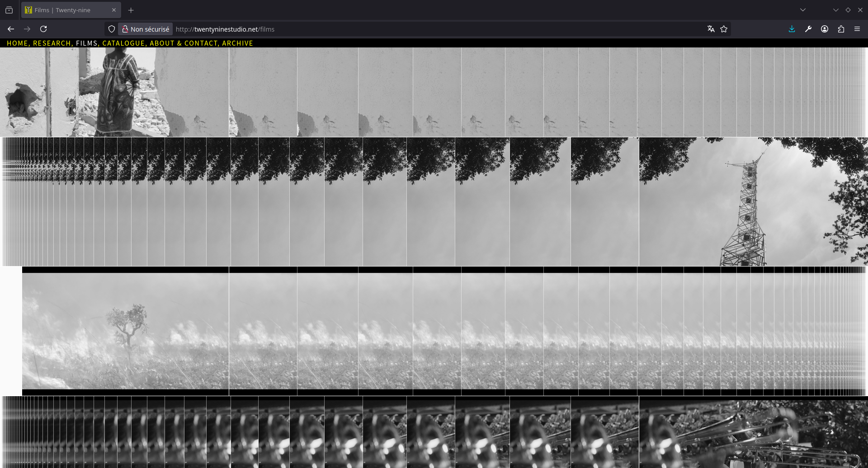Viewport: 868px width, 468px height.
Task: Open a new tab with plus
Action: point(131,10)
